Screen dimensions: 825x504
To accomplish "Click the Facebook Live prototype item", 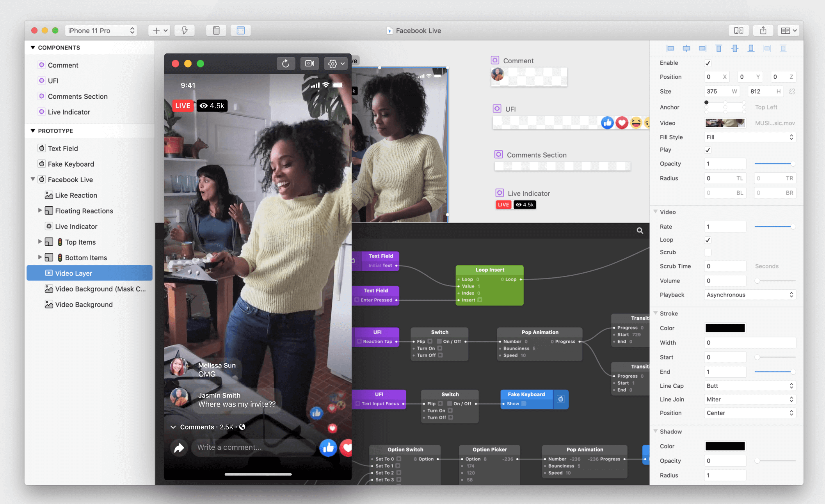I will (x=70, y=179).
